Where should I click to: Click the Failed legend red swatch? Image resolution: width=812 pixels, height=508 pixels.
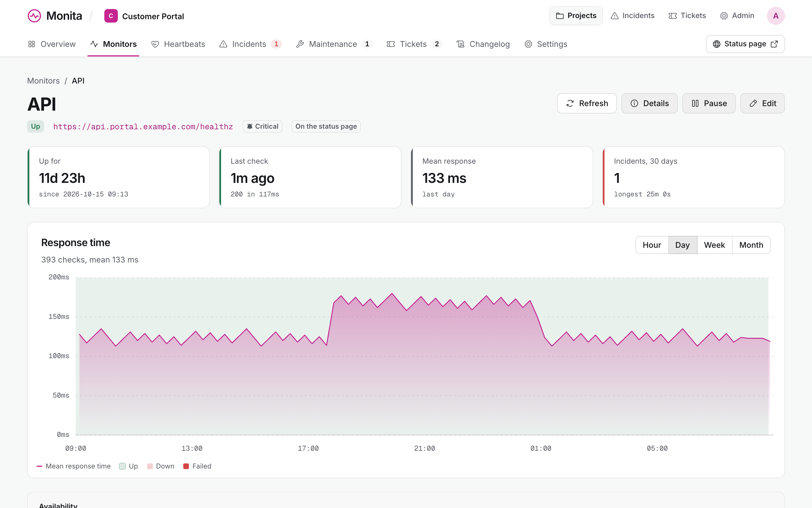click(186, 466)
